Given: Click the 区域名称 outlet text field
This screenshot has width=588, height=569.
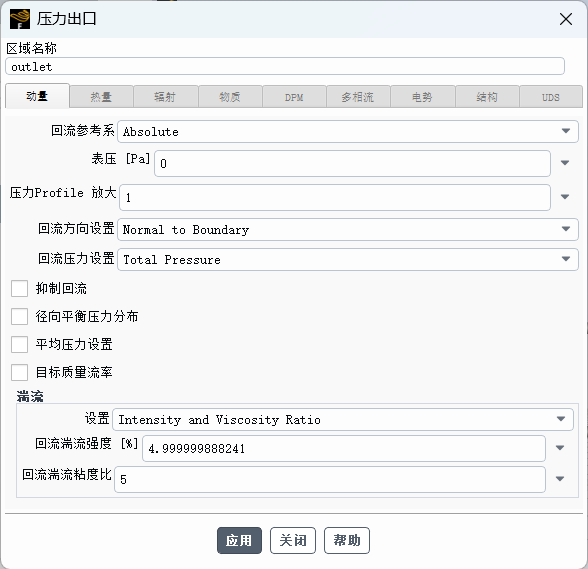Looking at the screenshot, I should 285,66.
